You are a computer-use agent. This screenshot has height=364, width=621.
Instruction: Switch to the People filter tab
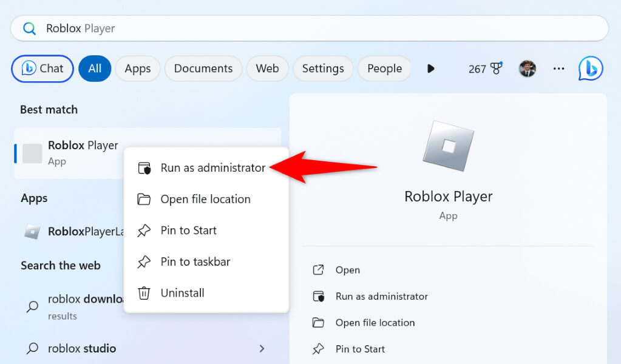coord(384,69)
